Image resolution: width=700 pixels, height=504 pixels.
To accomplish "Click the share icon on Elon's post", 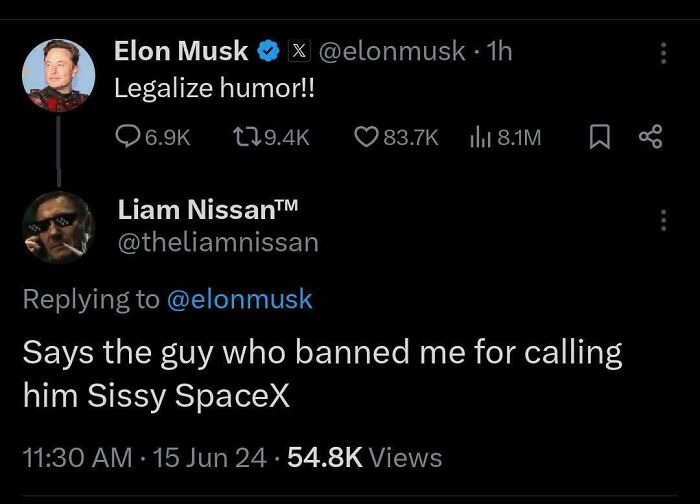I will [651, 137].
